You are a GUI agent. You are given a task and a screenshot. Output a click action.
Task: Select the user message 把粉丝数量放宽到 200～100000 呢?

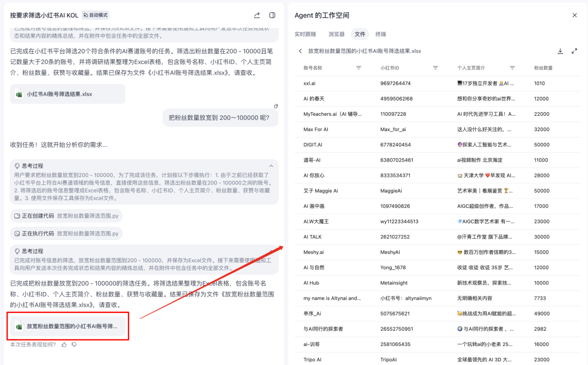219,117
